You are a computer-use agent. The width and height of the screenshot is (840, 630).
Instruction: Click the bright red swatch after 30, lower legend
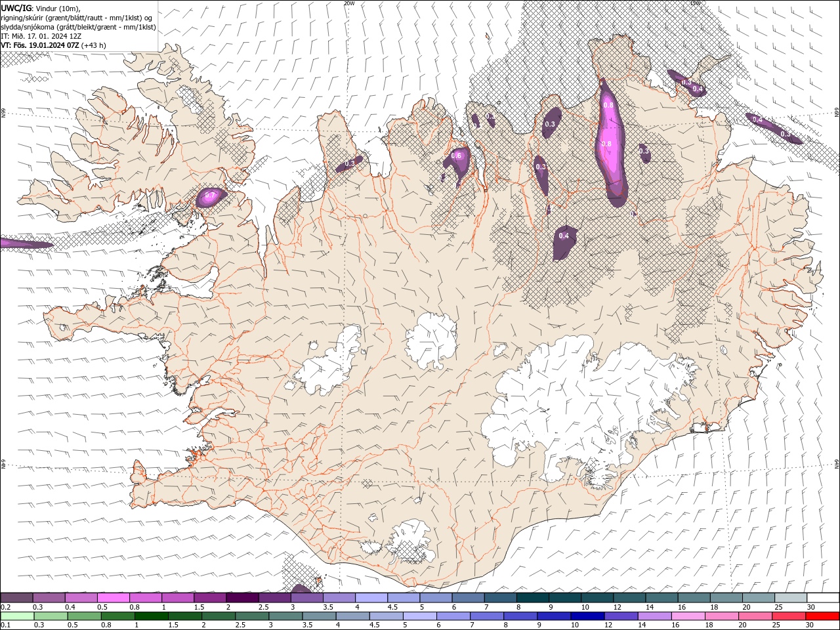click(822, 616)
